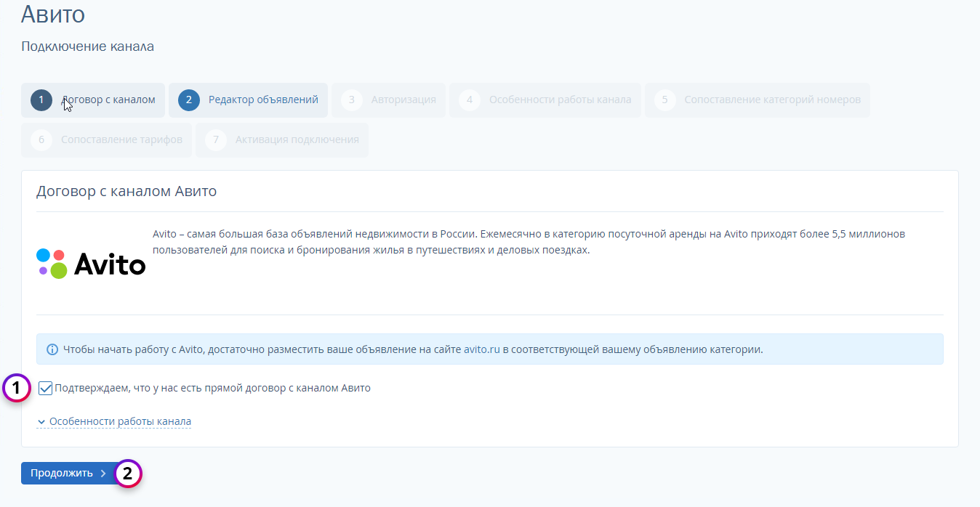Open Сопоставление категорий номеров step
This screenshot has height=507, width=980.
[772, 100]
